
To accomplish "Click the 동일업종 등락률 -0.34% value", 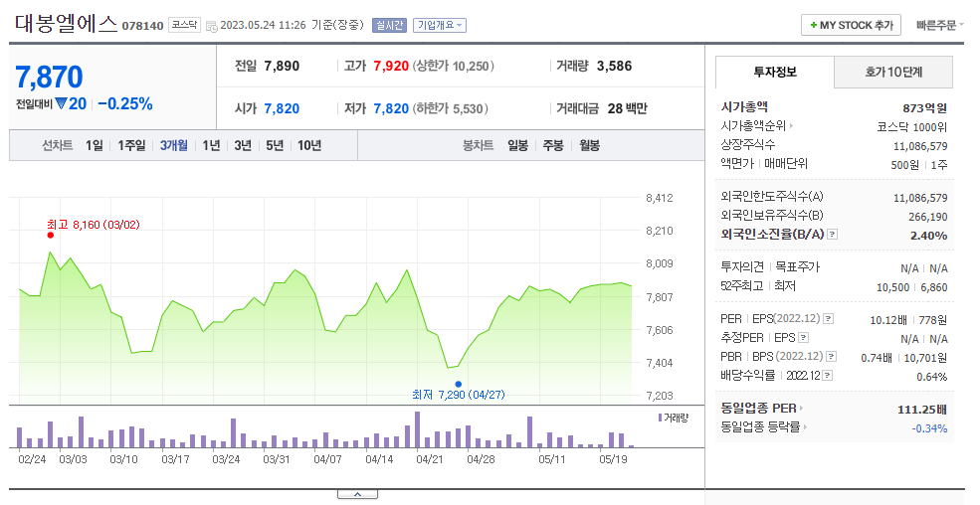I will click(x=929, y=428).
